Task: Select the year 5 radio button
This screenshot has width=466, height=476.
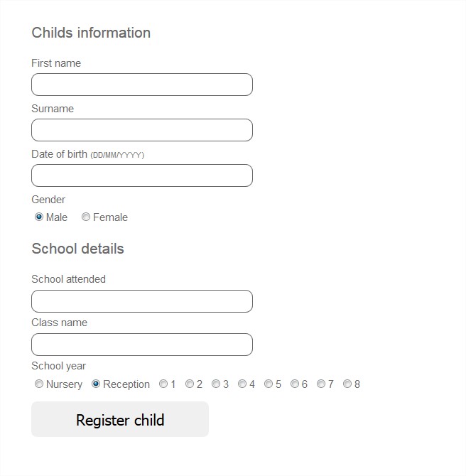Action: pos(269,384)
